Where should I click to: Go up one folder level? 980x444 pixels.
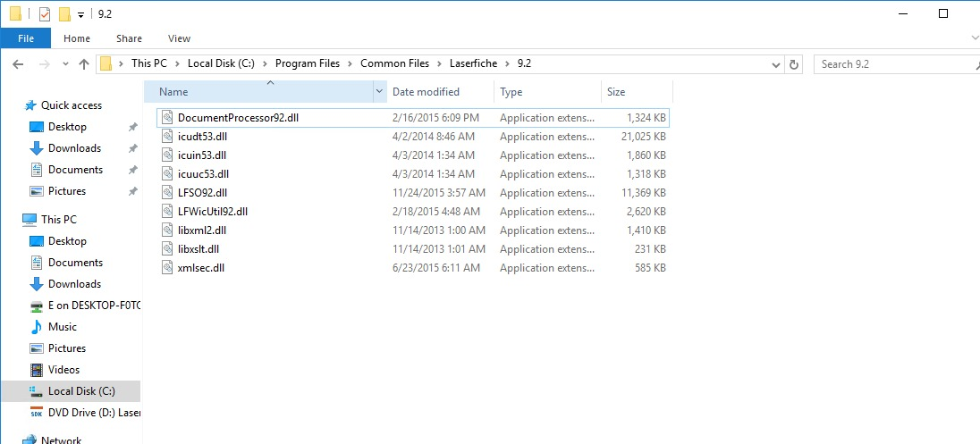click(84, 64)
